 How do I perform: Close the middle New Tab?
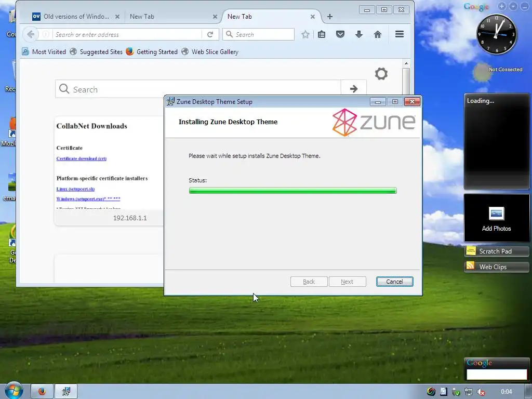pyautogui.click(x=215, y=17)
